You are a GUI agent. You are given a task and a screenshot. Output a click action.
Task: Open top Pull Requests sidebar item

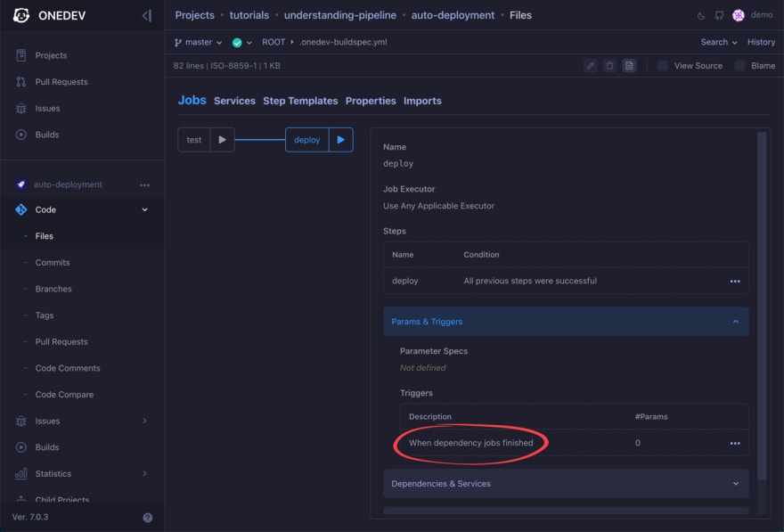61,82
